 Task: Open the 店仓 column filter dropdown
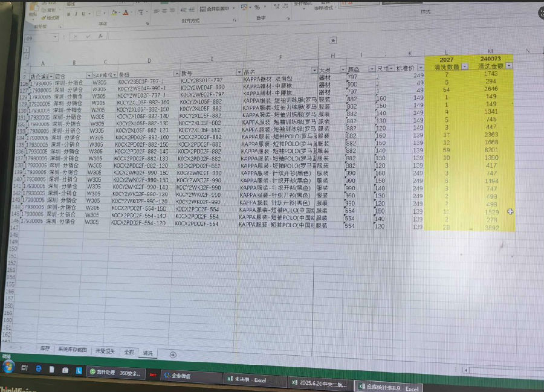tap(89, 76)
